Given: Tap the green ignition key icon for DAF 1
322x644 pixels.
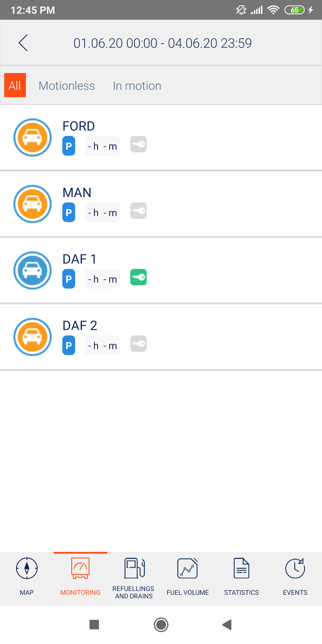Looking at the screenshot, I should pyautogui.click(x=138, y=277).
